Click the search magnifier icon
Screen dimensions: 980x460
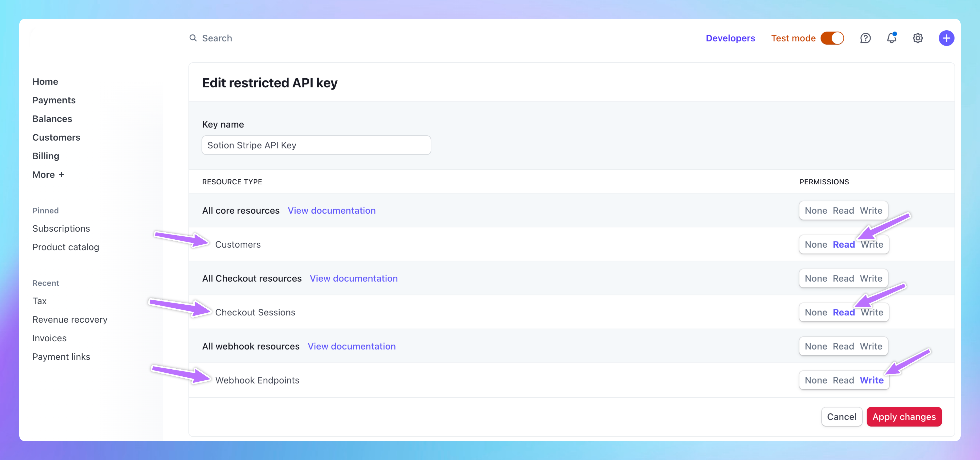point(193,38)
